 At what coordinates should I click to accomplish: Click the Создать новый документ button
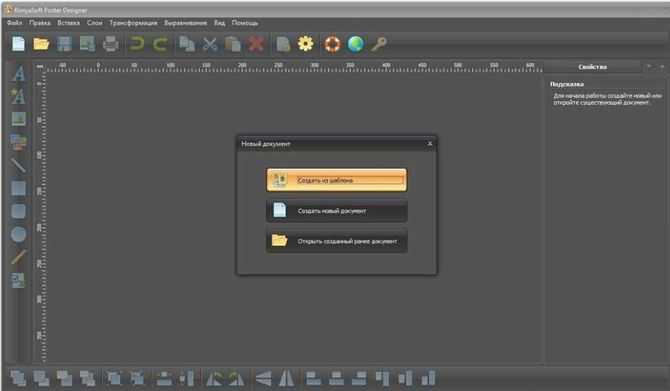coord(337,211)
